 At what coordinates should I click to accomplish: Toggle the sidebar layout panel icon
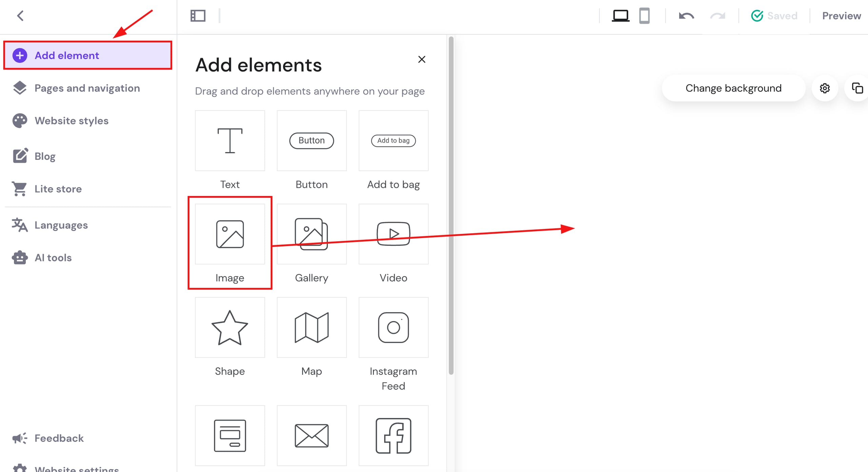(x=198, y=16)
